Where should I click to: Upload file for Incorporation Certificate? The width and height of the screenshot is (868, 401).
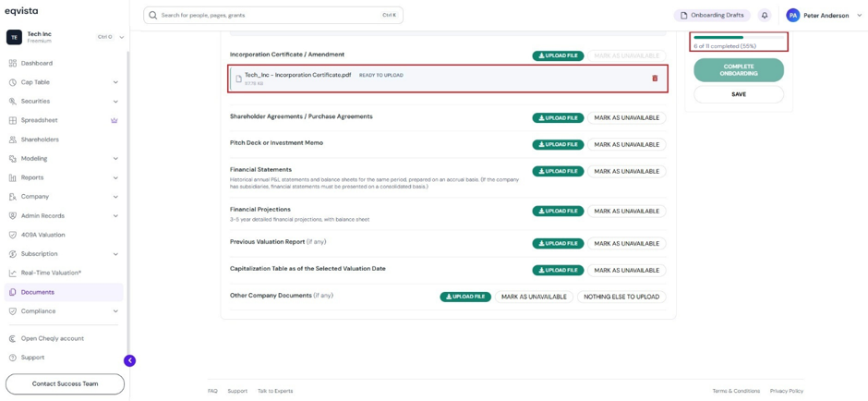tap(558, 56)
